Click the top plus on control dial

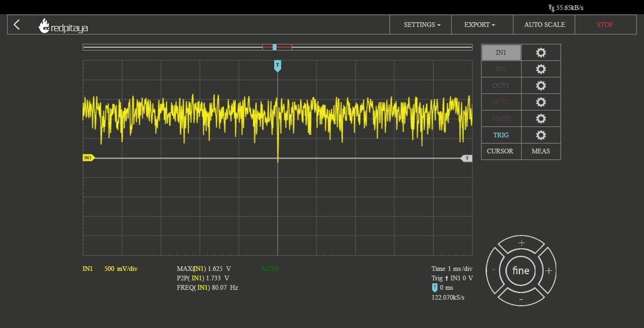pos(521,243)
